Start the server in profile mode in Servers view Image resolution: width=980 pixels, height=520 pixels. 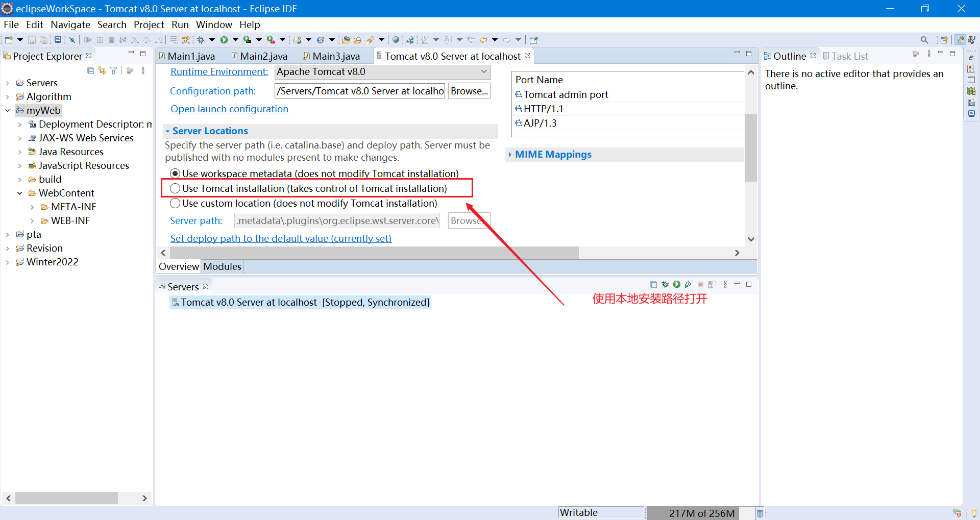click(x=689, y=284)
